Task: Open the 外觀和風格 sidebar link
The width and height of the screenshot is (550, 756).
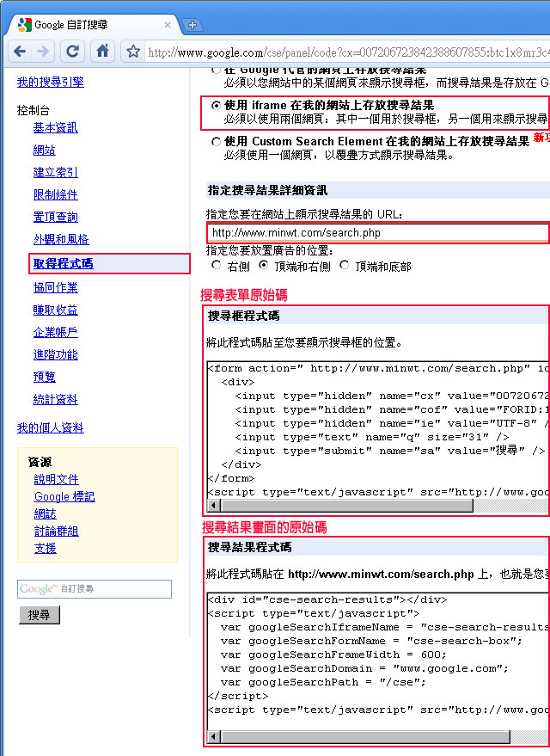Action: tap(61, 239)
